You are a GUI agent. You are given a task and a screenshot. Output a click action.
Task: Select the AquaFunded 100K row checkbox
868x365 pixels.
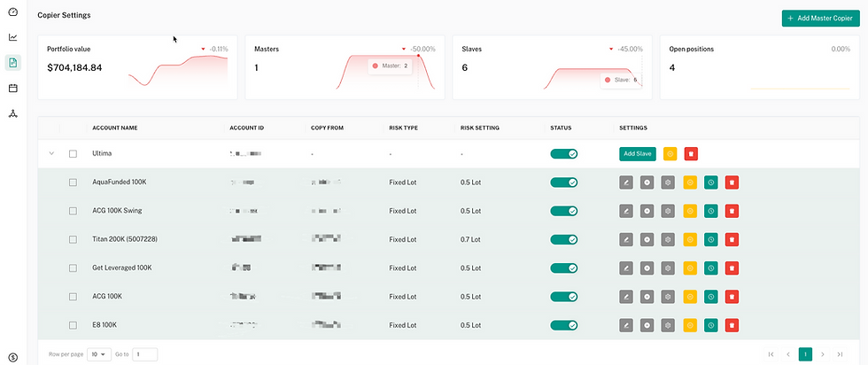[73, 182]
